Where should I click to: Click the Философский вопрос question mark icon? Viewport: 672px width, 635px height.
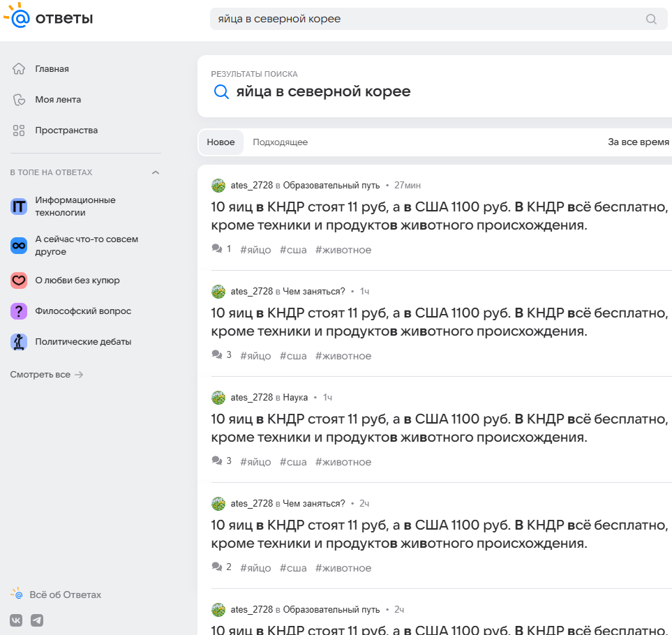(x=19, y=311)
